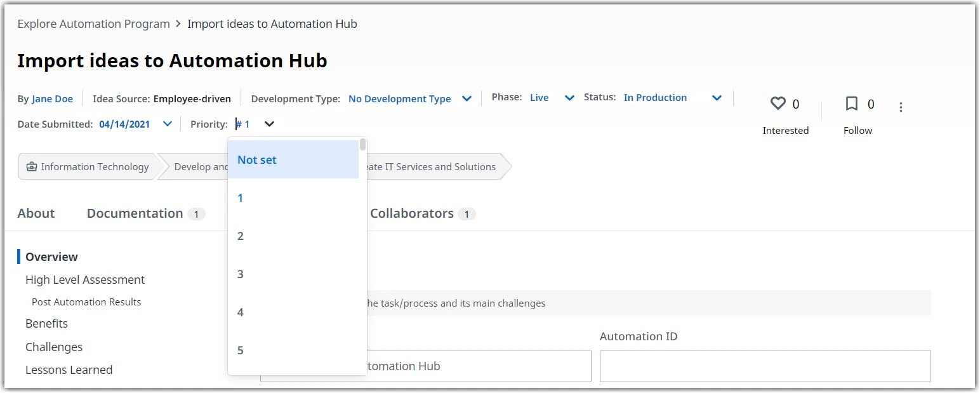Image resolution: width=980 pixels, height=393 pixels.
Task: Expand the Status dropdown arrow
Action: (717, 98)
